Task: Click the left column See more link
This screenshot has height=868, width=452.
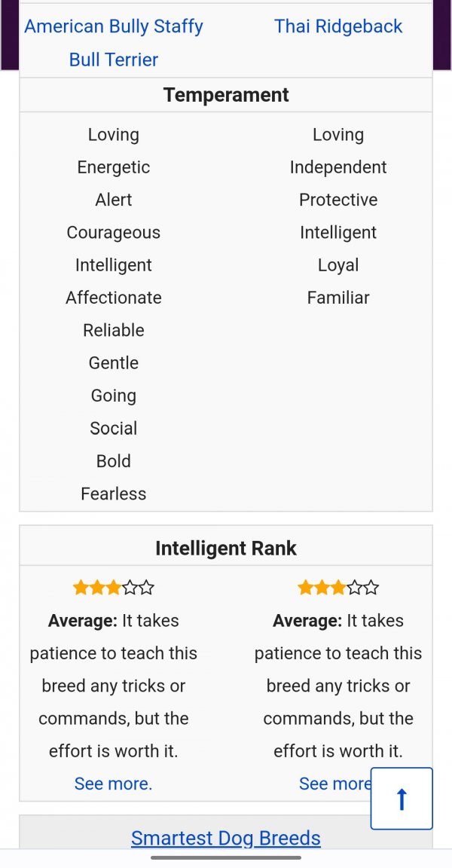Action: click(114, 784)
